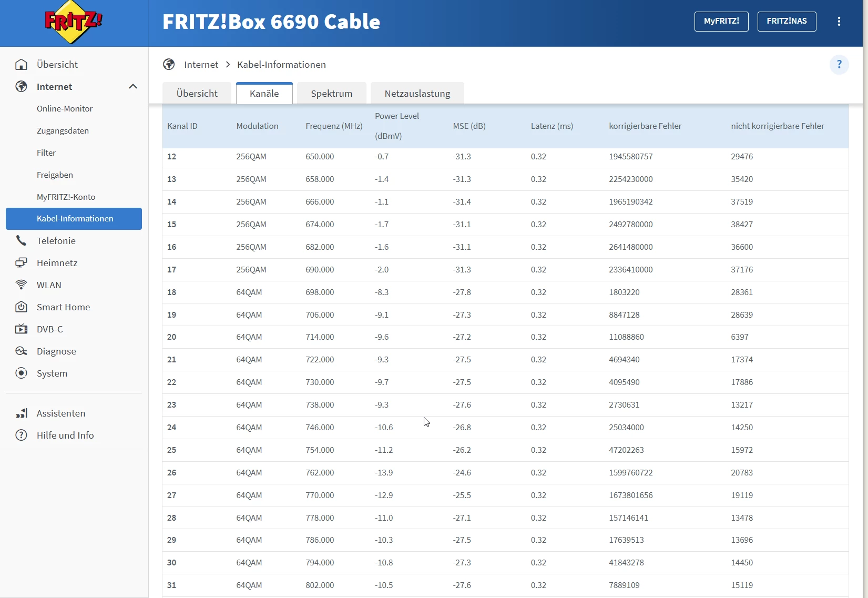Click correctable errors value 1965190342
868x598 pixels.
click(x=631, y=202)
